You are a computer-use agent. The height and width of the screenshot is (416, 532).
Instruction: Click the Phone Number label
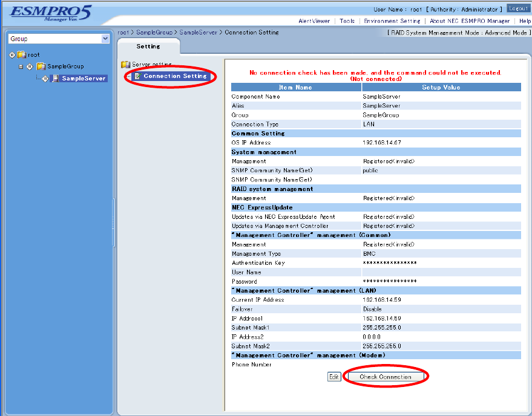click(x=251, y=365)
